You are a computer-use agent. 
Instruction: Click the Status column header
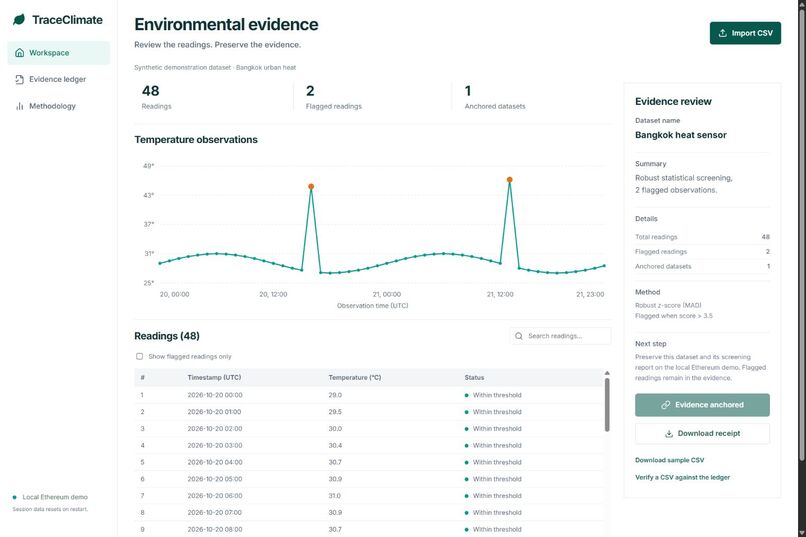[474, 378]
